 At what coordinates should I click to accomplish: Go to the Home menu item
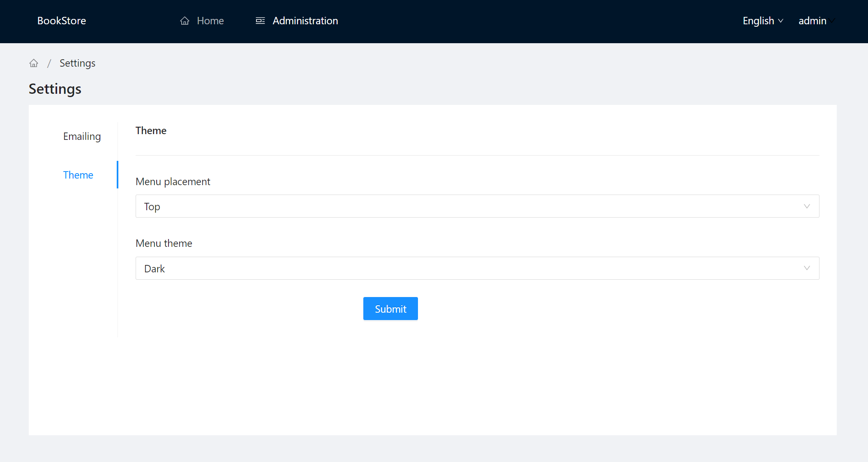[x=210, y=21]
